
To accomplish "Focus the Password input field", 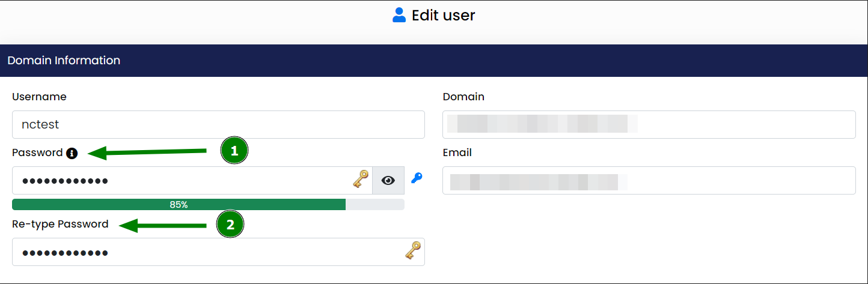I will (192, 180).
